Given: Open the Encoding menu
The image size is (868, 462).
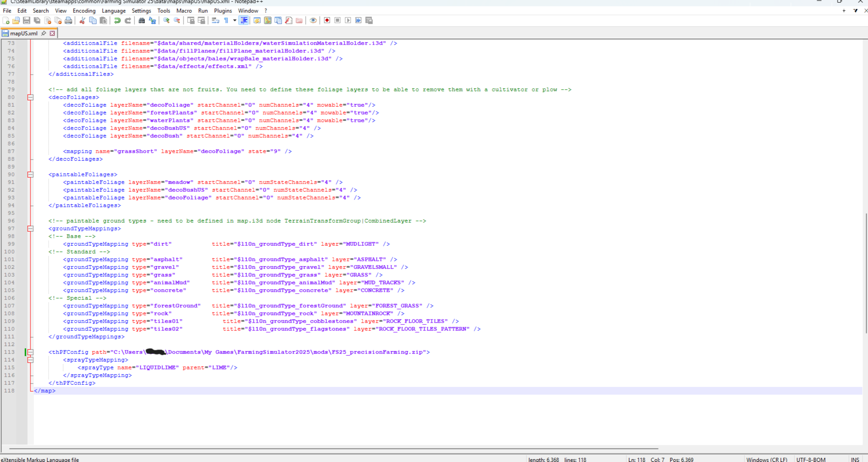Looking at the screenshot, I should 84,10.
